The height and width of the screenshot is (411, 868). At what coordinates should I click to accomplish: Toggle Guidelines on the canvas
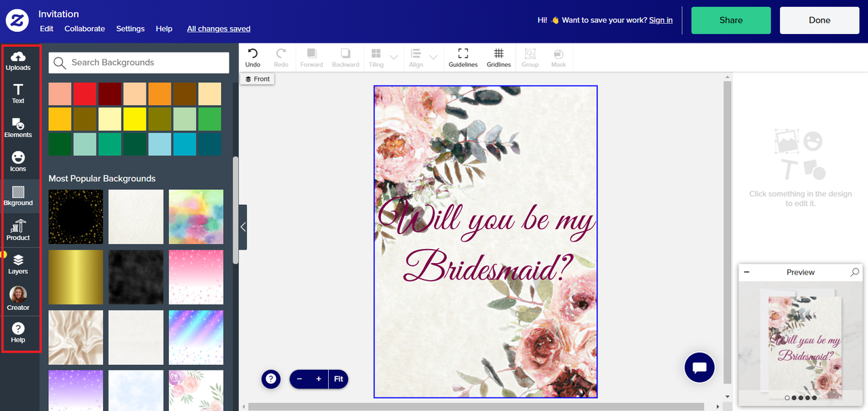(463, 57)
